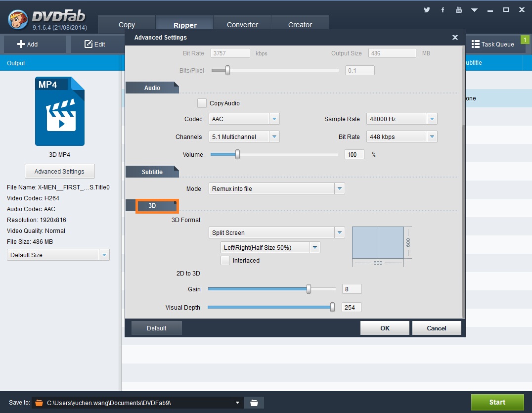Click the MP4 profile icon
This screenshot has width=532, height=413.
(x=60, y=111)
